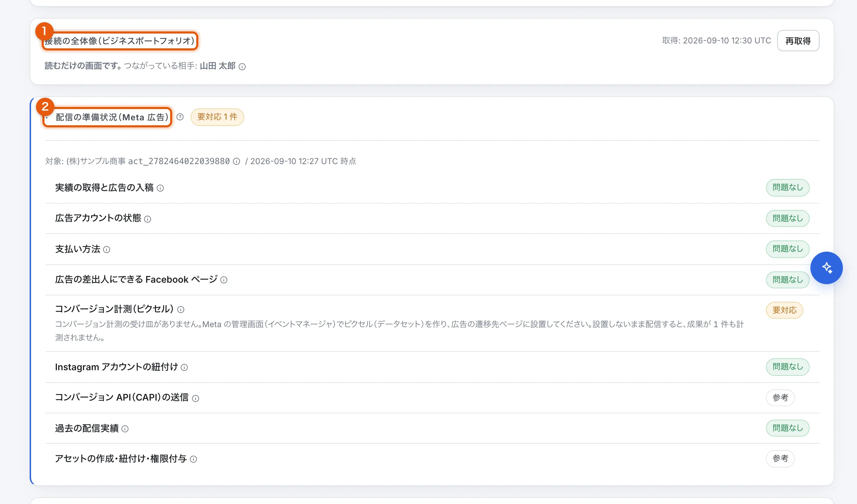Show info for コンバージョン API(CAPI)の送信
This screenshot has width=857, height=504.
pyautogui.click(x=196, y=398)
